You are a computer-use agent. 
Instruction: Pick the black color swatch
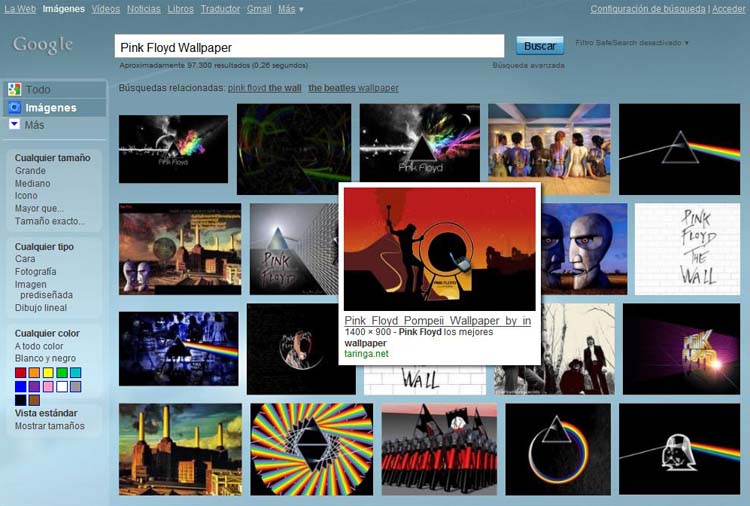pos(21,400)
